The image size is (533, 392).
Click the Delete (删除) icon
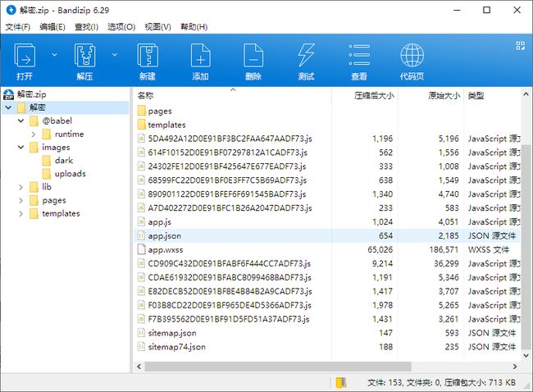[x=253, y=62]
